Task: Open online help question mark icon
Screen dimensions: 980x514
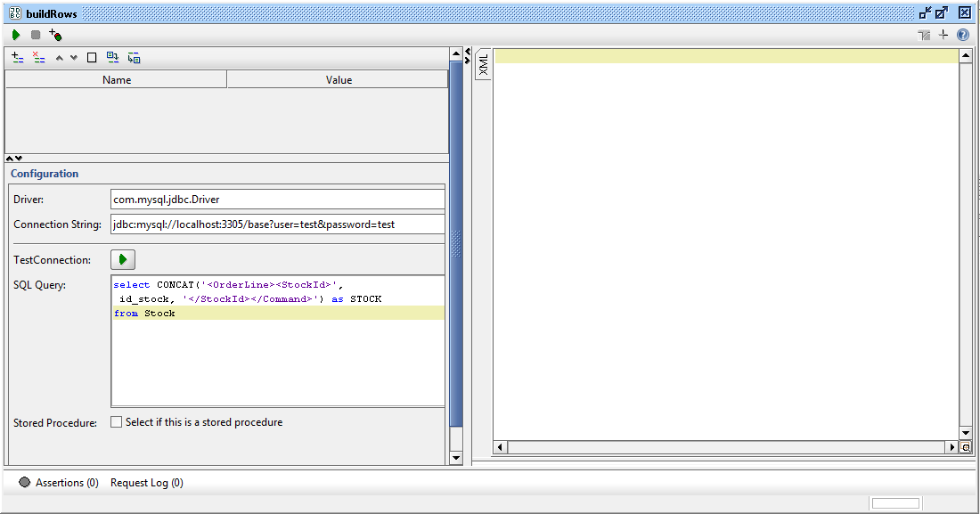Action: (962, 35)
